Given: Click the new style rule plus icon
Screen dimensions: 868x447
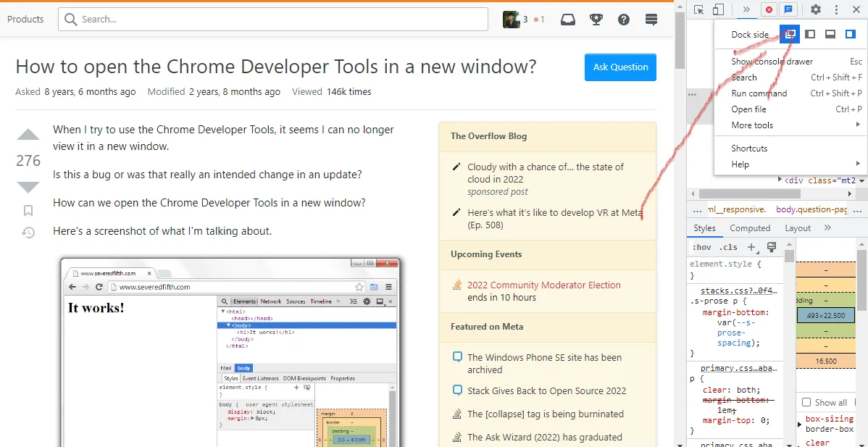Looking at the screenshot, I should coord(752,247).
